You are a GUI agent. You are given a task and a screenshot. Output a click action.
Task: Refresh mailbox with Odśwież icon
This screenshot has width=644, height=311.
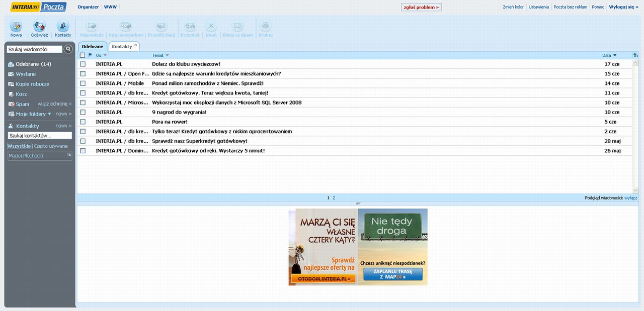[39, 28]
